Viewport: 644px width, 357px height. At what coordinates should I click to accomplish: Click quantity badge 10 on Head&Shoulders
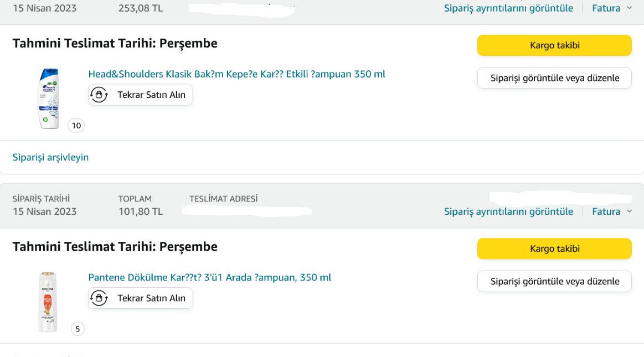coord(76,126)
